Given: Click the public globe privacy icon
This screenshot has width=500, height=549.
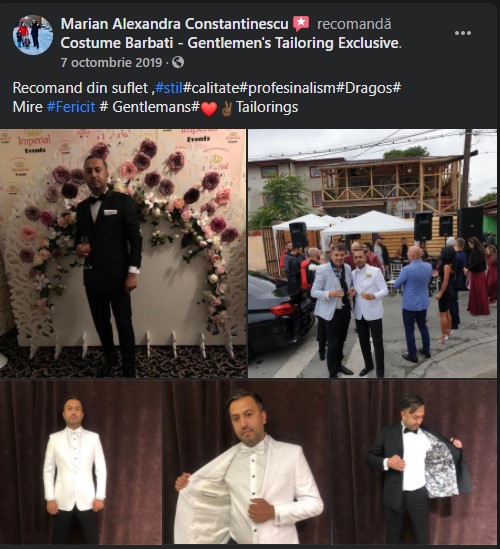Looking at the screenshot, I should pyautogui.click(x=178, y=62).
